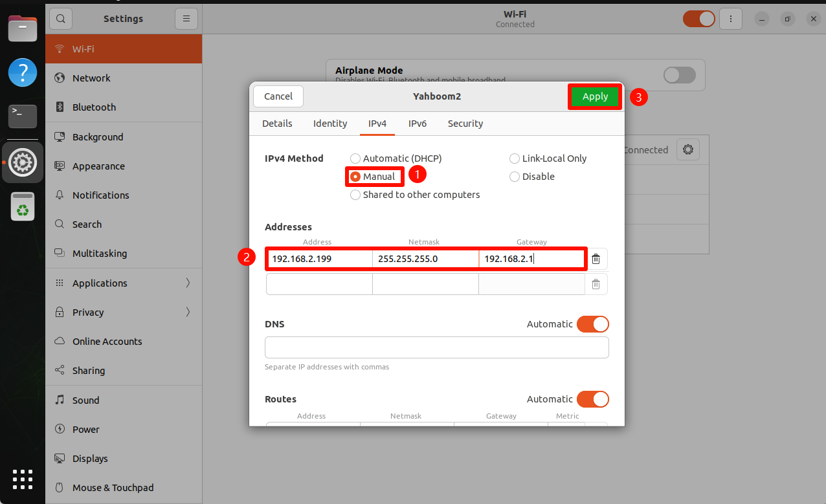
Task: Open Trash from the dock
Action: pyautogui.click(x=23, y=207)
